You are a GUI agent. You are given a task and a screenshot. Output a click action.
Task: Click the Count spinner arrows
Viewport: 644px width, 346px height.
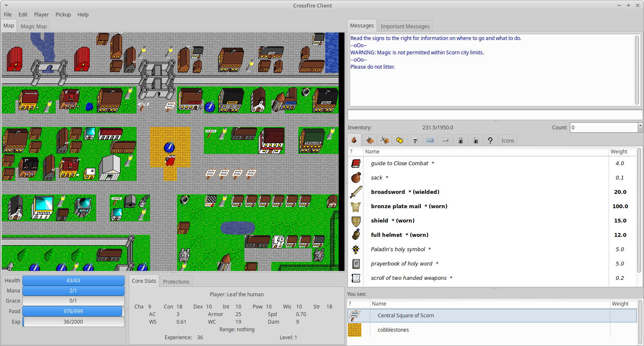(x=640, y=127)
